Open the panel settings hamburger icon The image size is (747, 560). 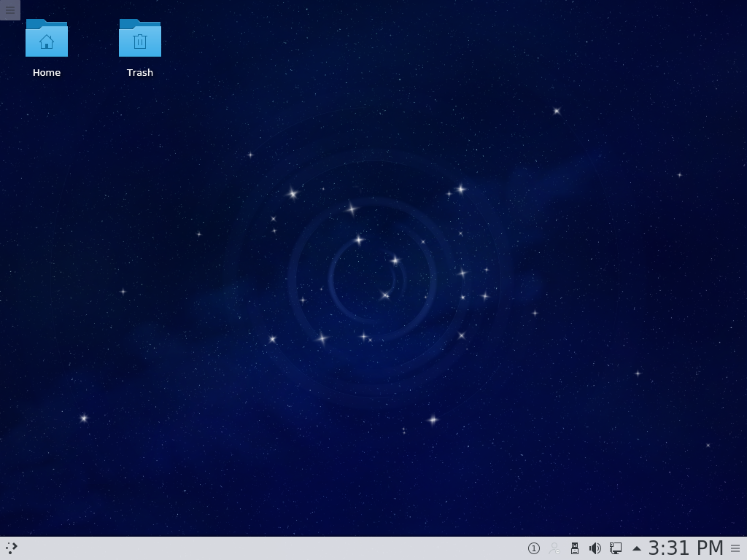click(x=735, y=548)
